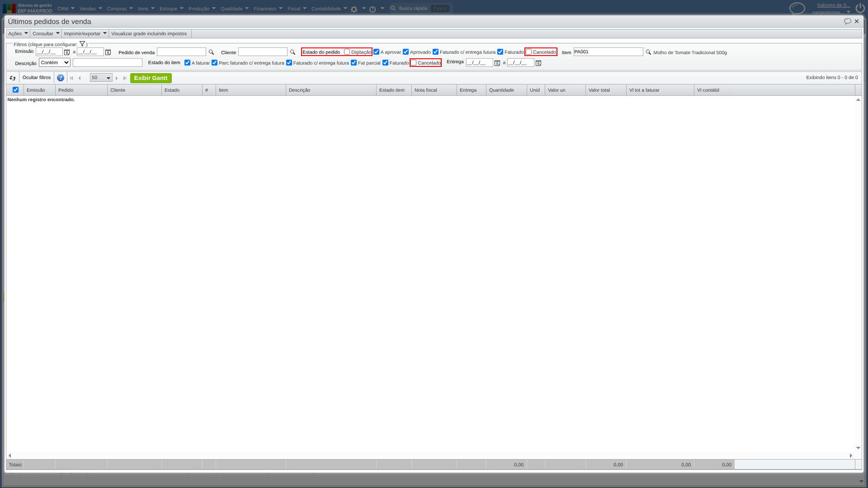Enable Cancelado in Estado do pedido
Image resolution: width=868 pixels, height=488 pixels.
pos(528,52)
